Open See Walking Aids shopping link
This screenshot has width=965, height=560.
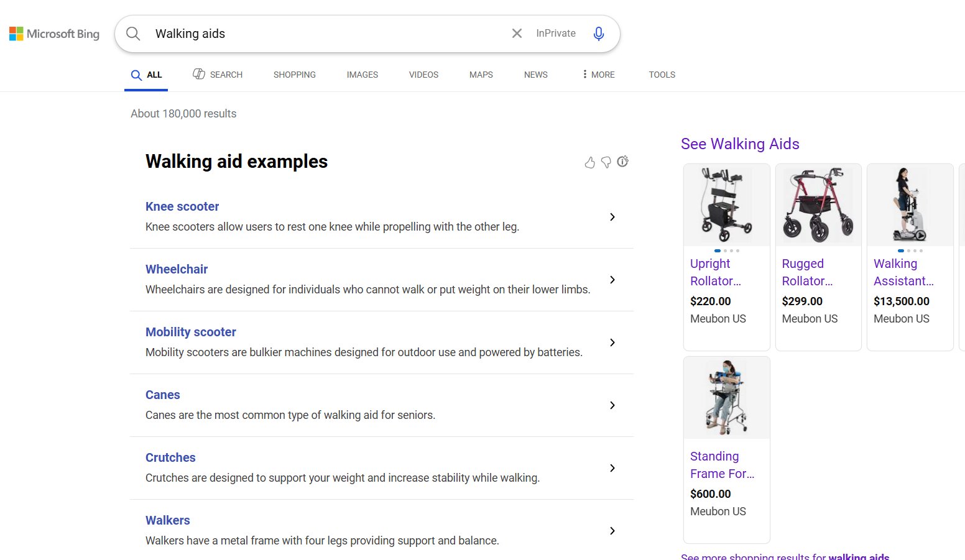click(x=740, y=144)
